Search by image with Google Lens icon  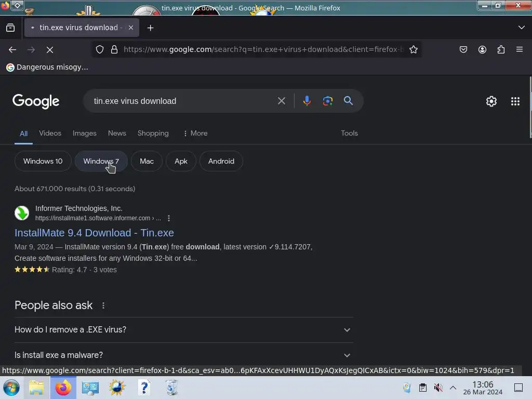pyautogui.click(x=327, y=101)
